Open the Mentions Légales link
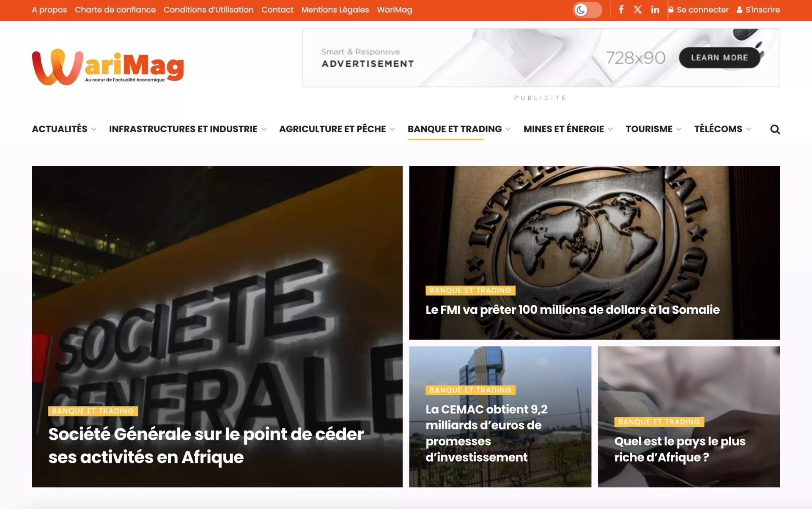This screenshot has width=812, height=509. pyautogui.click(x=335, y=10)
